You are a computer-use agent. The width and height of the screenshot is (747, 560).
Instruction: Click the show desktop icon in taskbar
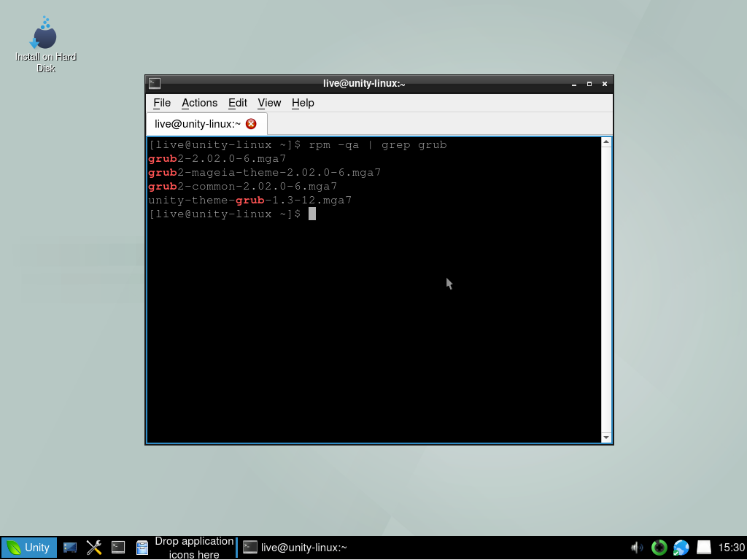70,548
